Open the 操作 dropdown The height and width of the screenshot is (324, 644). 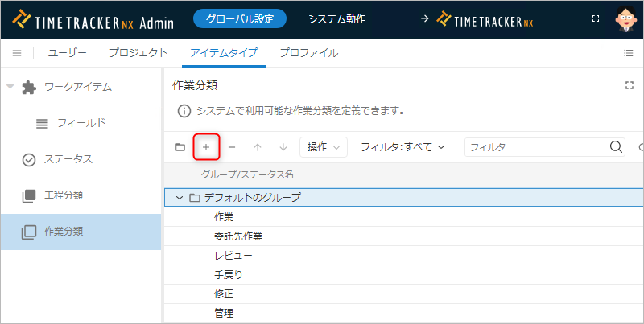pyautogui.click(x=323, y=147)
